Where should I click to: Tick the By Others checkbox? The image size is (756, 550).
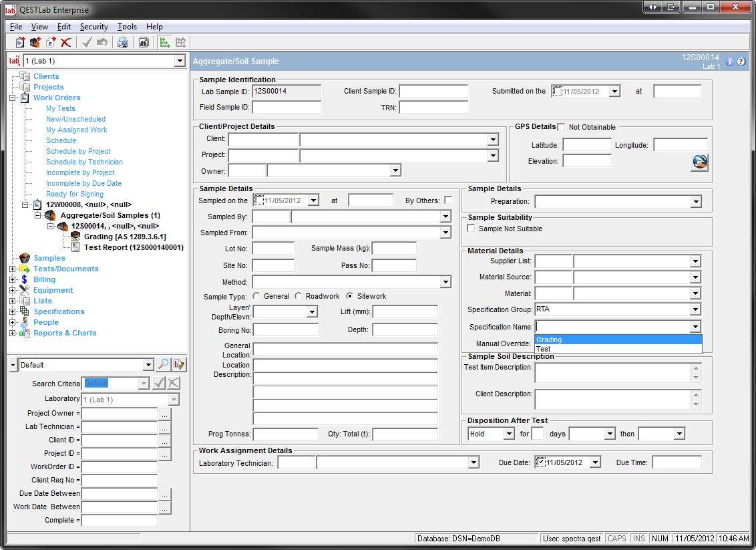(x=447, y=200)
